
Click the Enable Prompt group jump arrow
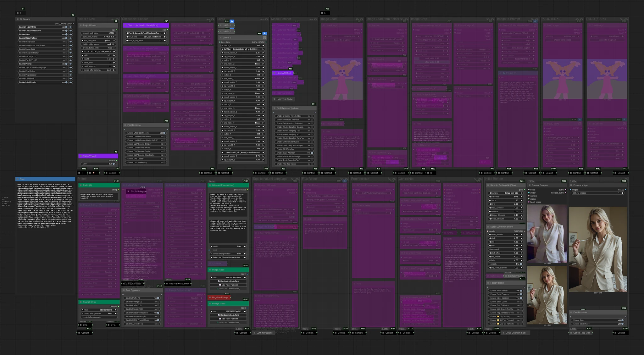71,64
